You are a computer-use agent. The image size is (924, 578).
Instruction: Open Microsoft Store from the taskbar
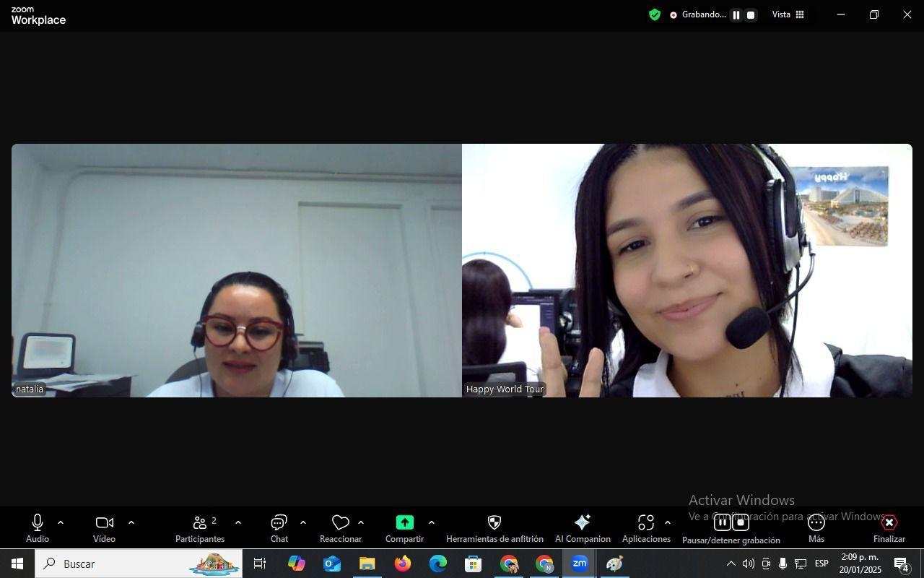pos(473,564)
